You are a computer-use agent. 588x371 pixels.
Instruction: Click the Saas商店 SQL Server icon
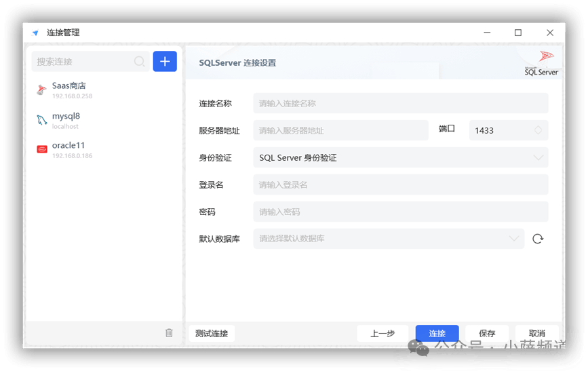(42, 90)
